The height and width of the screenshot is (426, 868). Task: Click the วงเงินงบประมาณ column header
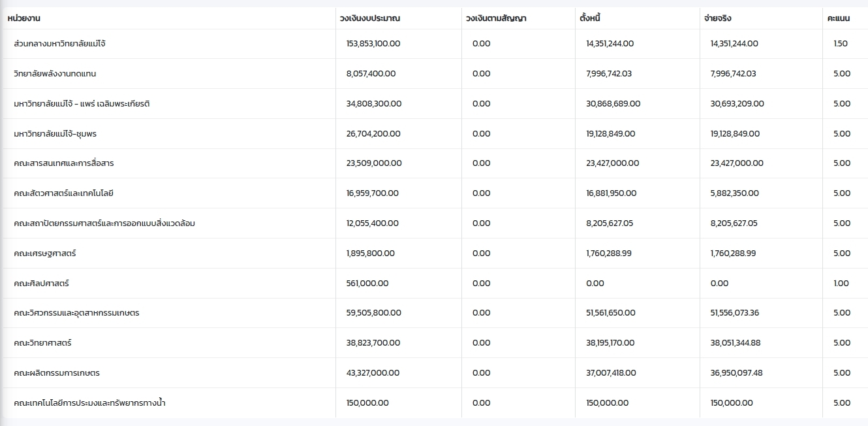[370, 18]
